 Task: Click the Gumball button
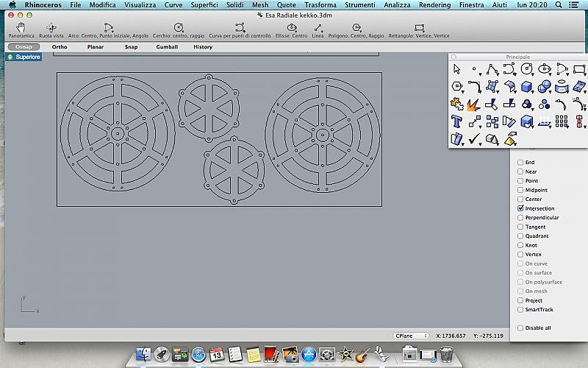pos(167,47)
